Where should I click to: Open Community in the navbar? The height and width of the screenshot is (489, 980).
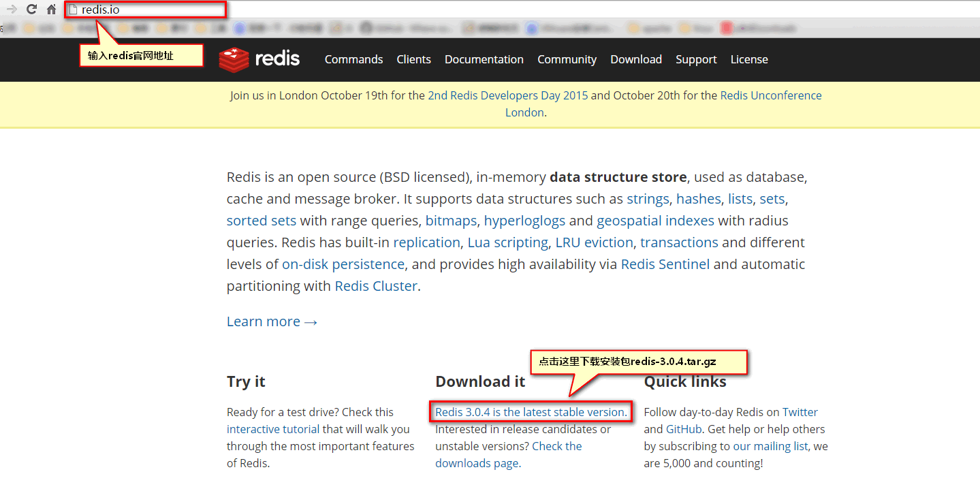point(567,59)
